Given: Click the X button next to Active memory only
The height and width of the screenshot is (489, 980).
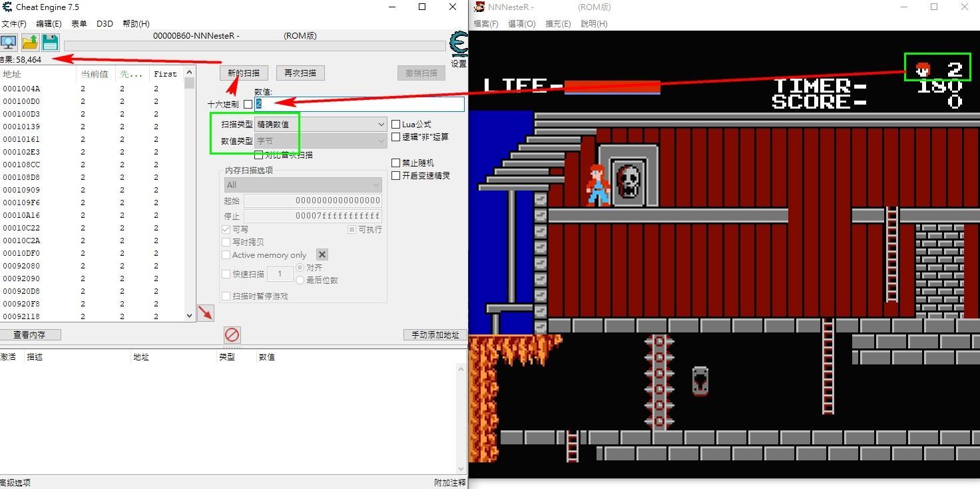Looking at the screenshot, I should [x=322, y=254].
